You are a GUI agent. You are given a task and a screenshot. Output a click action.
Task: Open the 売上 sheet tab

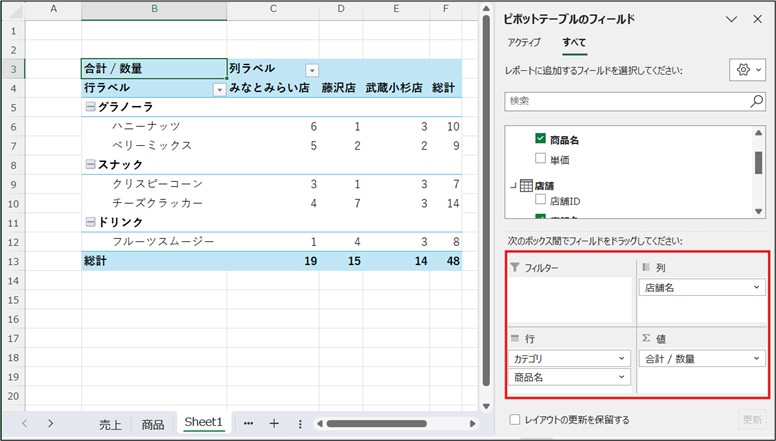click(x=110, y=424)
